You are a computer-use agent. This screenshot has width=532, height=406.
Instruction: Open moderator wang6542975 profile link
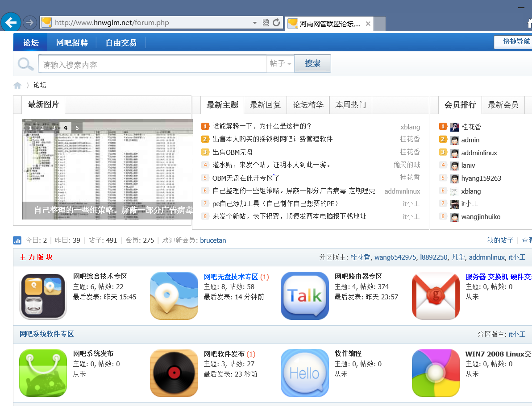[395, 257]
